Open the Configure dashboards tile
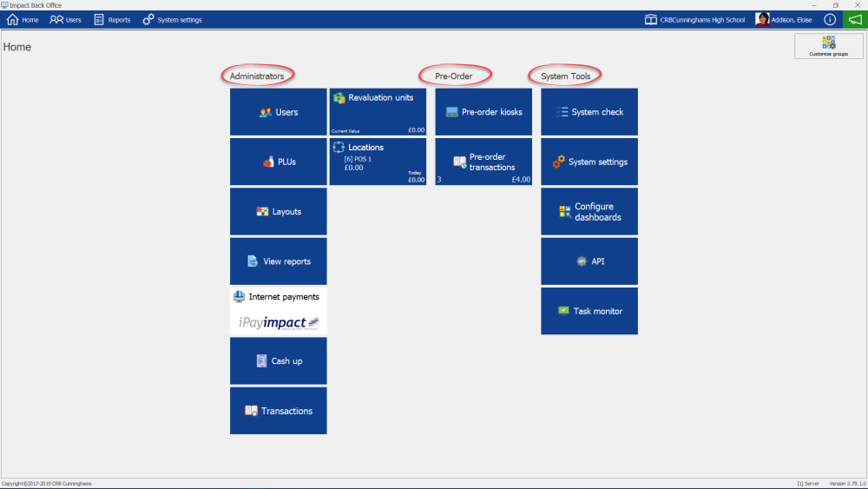The image size is (868, 489). click(x=589, y=212)
